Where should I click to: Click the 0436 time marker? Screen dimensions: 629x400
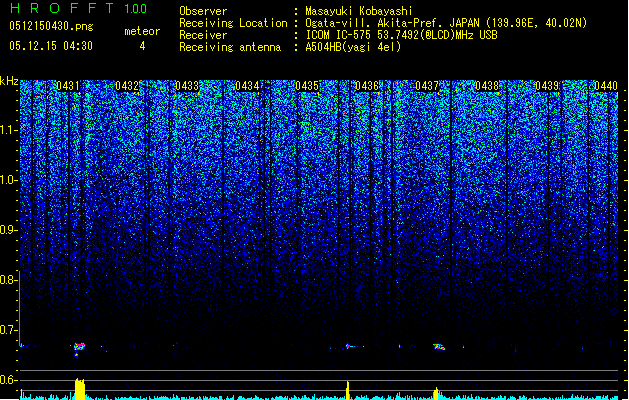pos(367,86)
